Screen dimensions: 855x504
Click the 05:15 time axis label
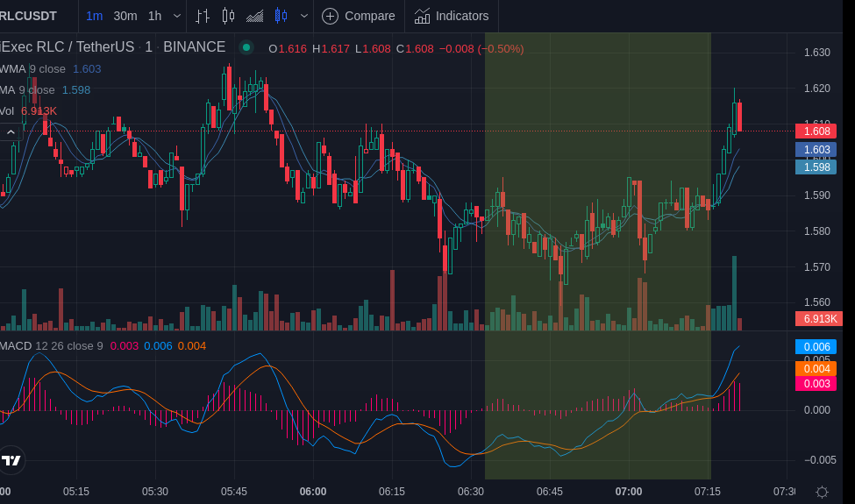point(75,492)
